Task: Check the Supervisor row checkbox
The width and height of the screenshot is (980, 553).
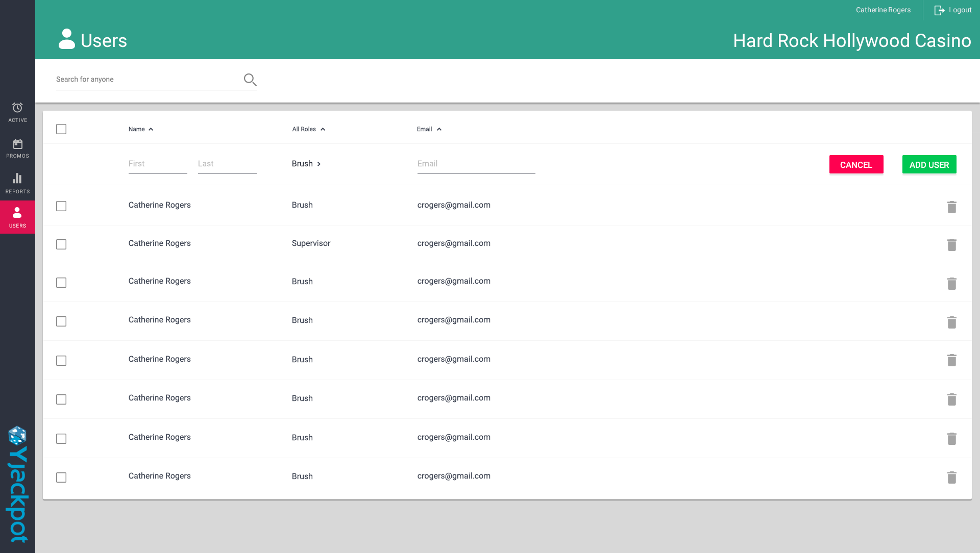Action: [x=61, y=244]
